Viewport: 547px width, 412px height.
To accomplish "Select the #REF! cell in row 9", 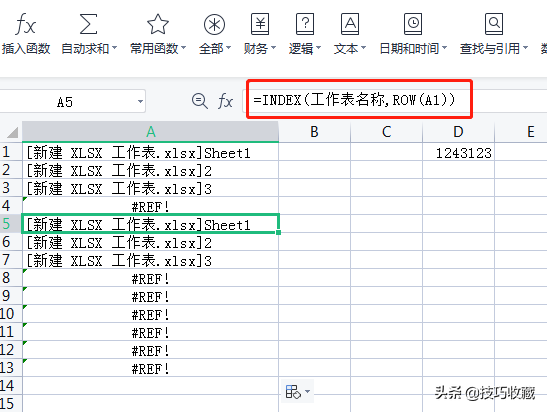I will click(150, 296).
